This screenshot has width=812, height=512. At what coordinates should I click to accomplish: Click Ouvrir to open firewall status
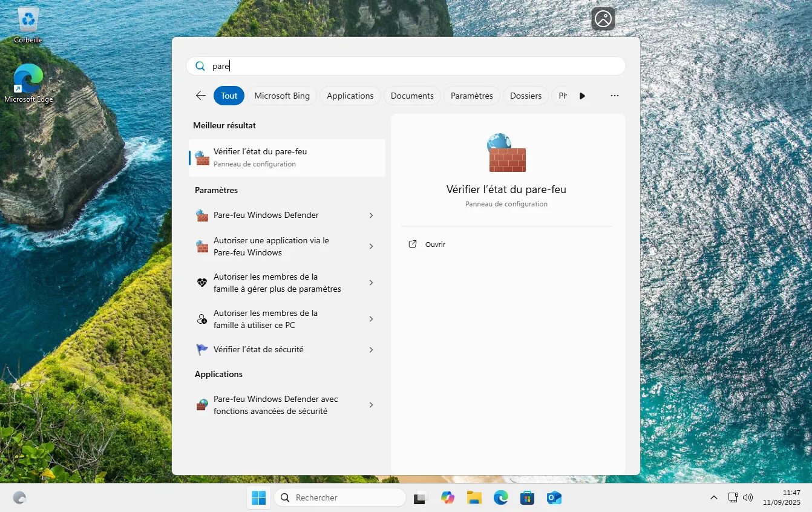434,245
